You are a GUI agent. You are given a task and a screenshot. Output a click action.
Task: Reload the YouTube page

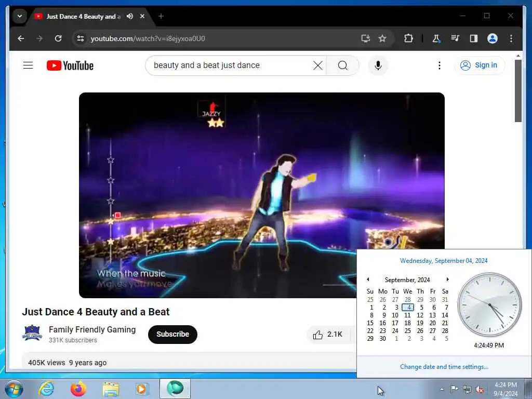tap(58, 38)
